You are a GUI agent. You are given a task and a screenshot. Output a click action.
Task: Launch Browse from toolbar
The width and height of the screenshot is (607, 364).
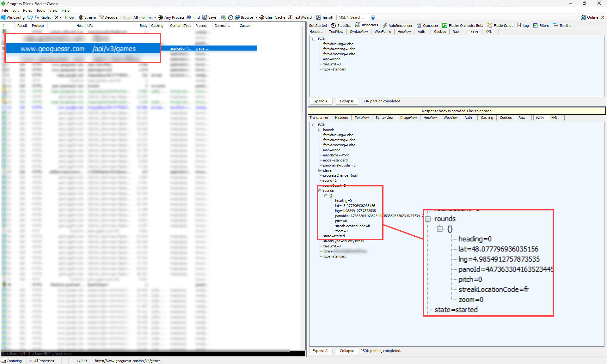tap(244, 17)
